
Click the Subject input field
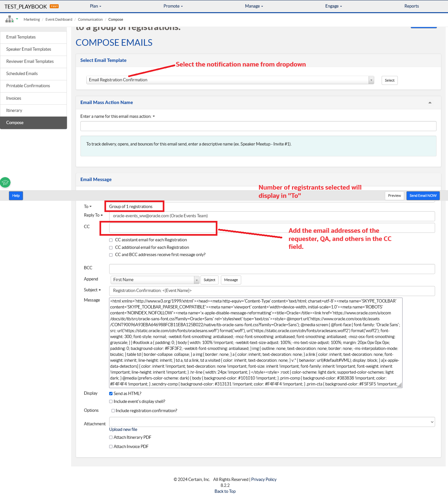272,291
